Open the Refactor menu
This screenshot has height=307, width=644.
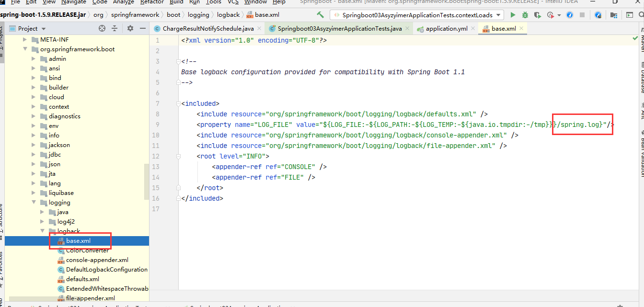[152, 2]
